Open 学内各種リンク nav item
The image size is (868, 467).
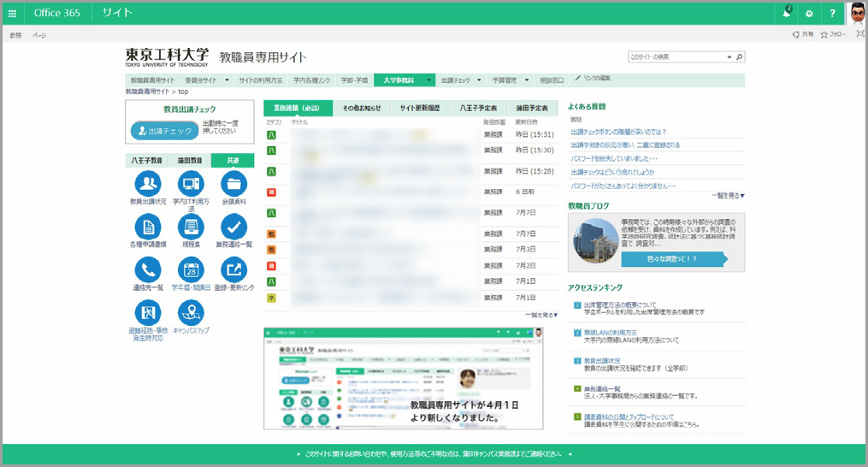pos(311,80)
